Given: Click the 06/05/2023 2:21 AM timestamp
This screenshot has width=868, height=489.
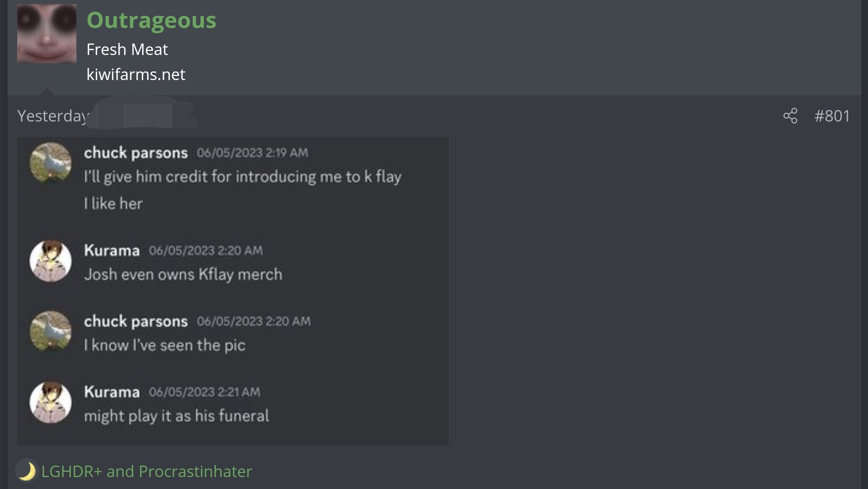Looking at the screenshot, I should click(205, 392).
